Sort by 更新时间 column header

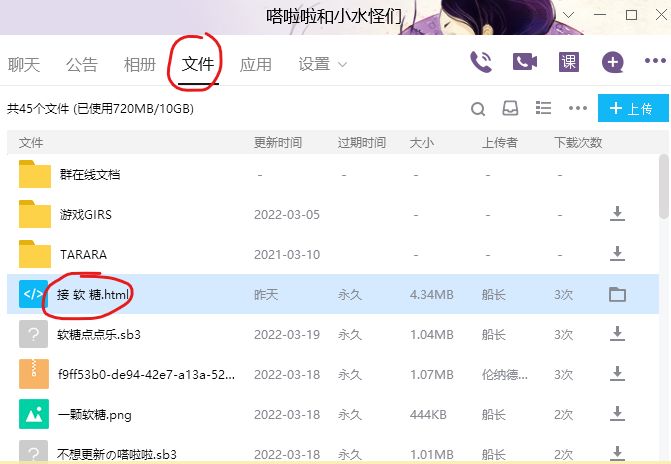278,143
